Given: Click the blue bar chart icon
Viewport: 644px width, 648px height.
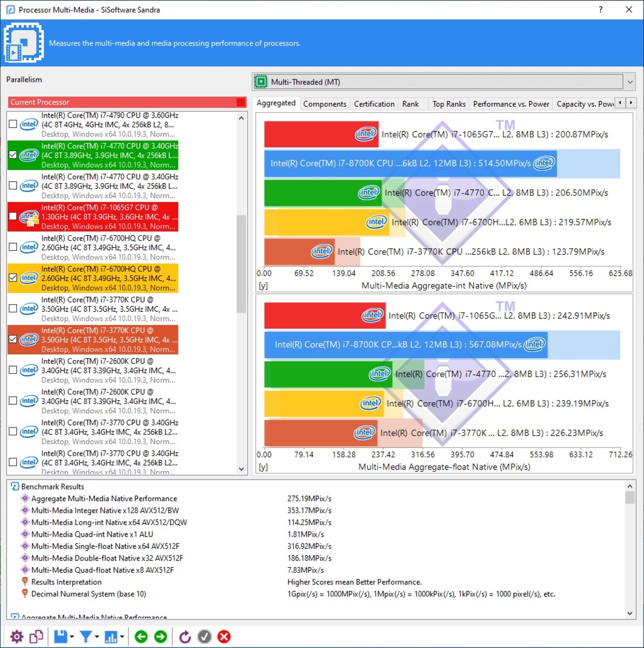Looking at the screenshot, I should point(111,636).
